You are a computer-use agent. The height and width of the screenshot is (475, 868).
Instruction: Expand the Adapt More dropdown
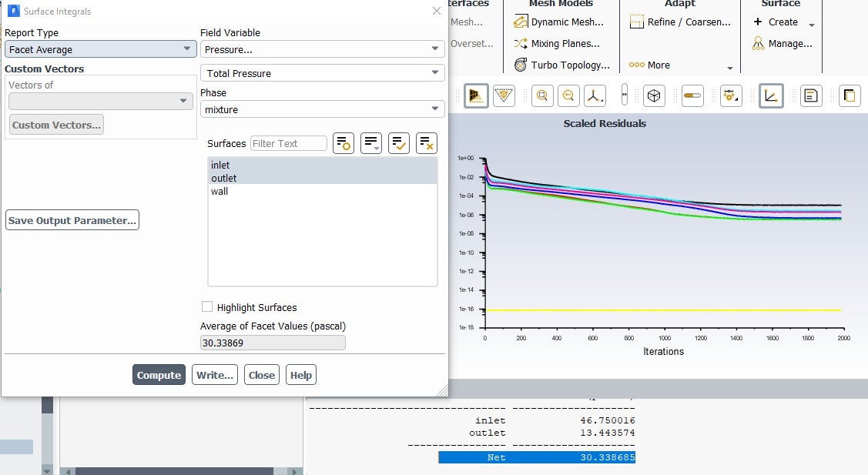[x=729, y=68]
